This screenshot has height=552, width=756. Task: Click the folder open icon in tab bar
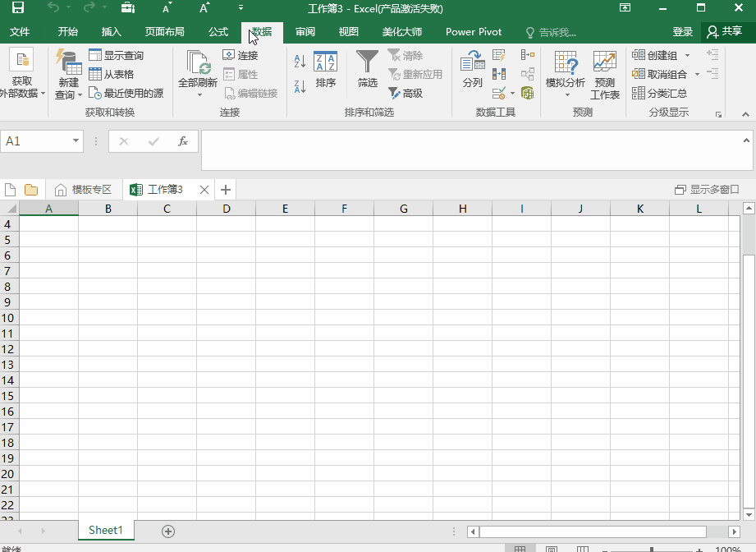tap(31, 189)
